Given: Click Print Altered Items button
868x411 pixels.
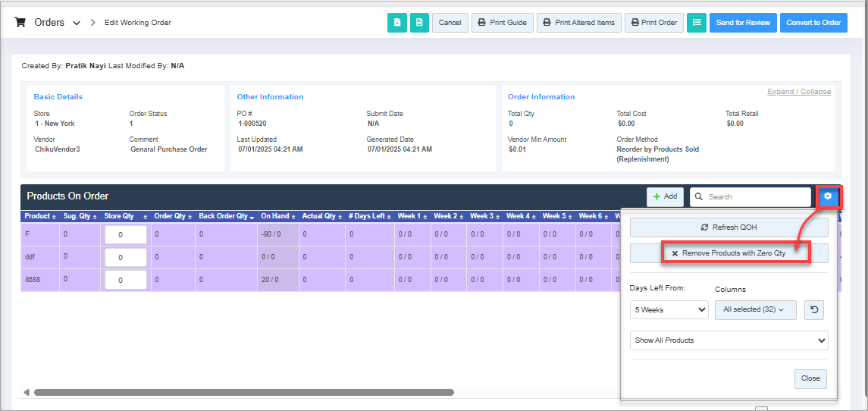Looking at the screenshot, I should (x=579, y=23).
